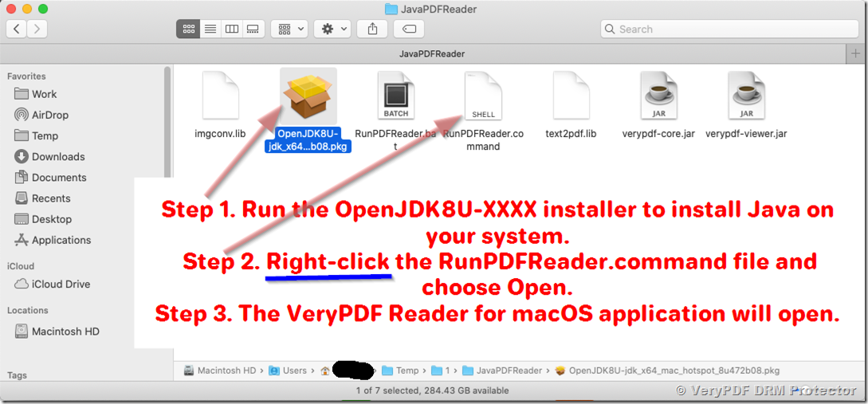Click the verypdf-core.jar file name
The image size is (868, 404).
(x=658, y=133)
